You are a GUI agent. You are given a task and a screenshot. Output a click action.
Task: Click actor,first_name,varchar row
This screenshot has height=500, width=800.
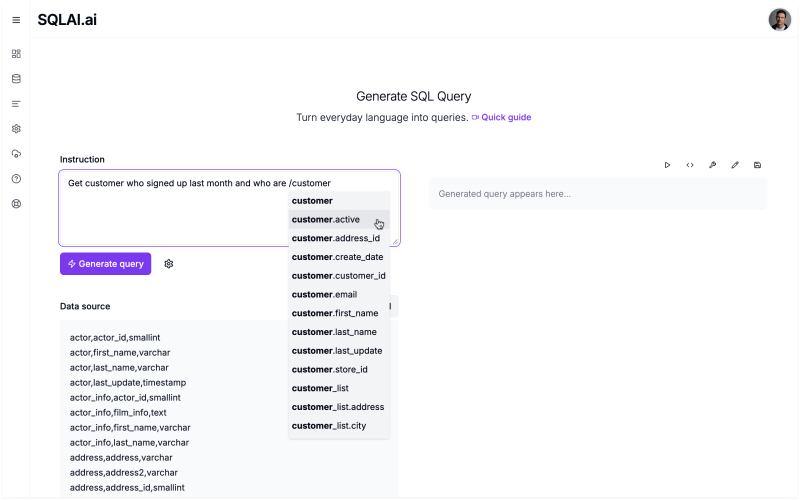tap(120, 353)
